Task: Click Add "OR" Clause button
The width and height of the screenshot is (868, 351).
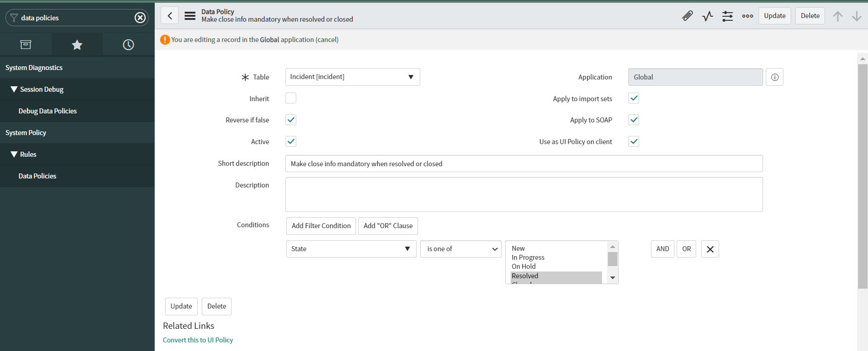Action: [x=388, y=226]
